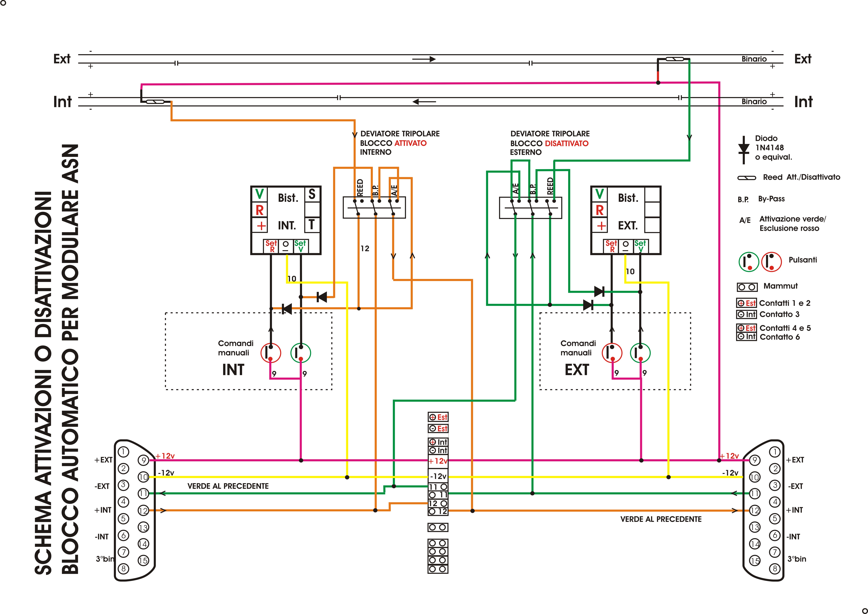Click pin 9 on the right connector
The width and height of the screenshot is (868, 614).
tap(755, 460)
